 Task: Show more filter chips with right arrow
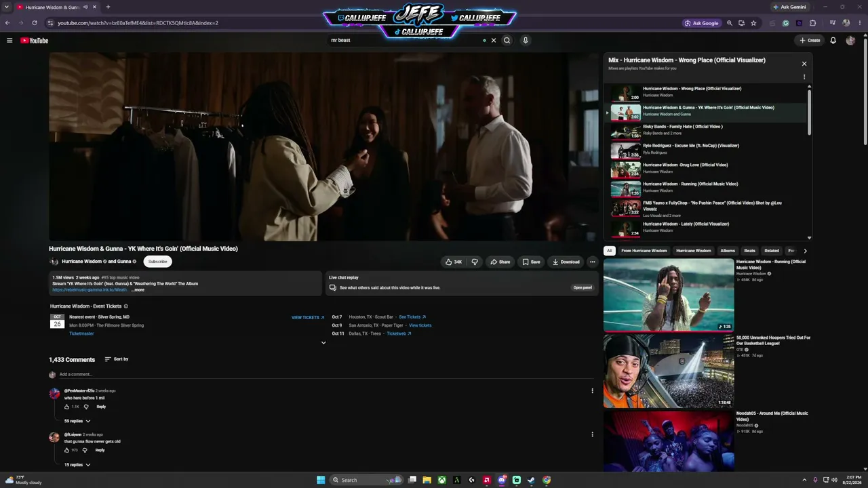click(x=805, y=251)
